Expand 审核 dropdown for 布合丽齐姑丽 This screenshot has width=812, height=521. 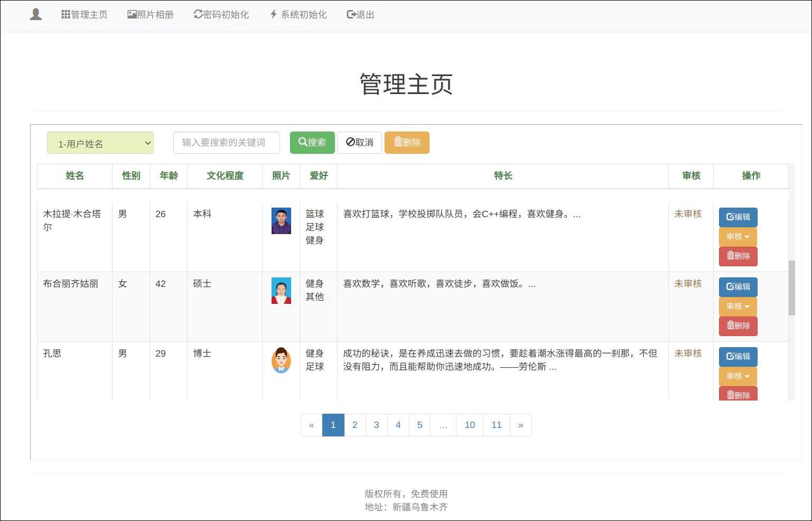coord(738,306)
